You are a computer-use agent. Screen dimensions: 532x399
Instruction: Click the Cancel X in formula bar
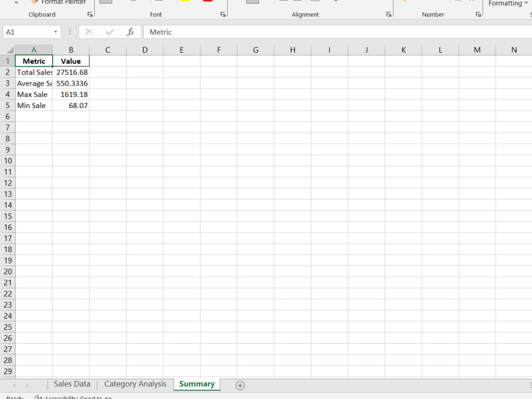pyautogui.click(x=89, y=32)
